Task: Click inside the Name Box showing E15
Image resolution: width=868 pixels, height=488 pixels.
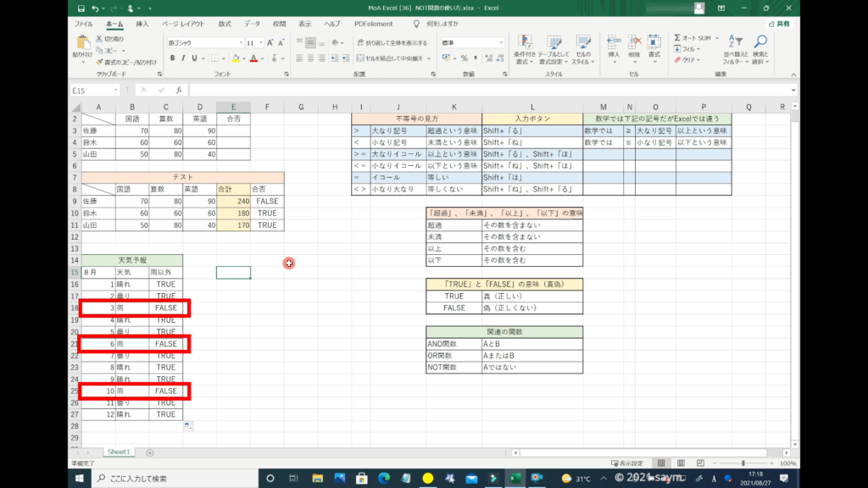Action: coord(92,90)
